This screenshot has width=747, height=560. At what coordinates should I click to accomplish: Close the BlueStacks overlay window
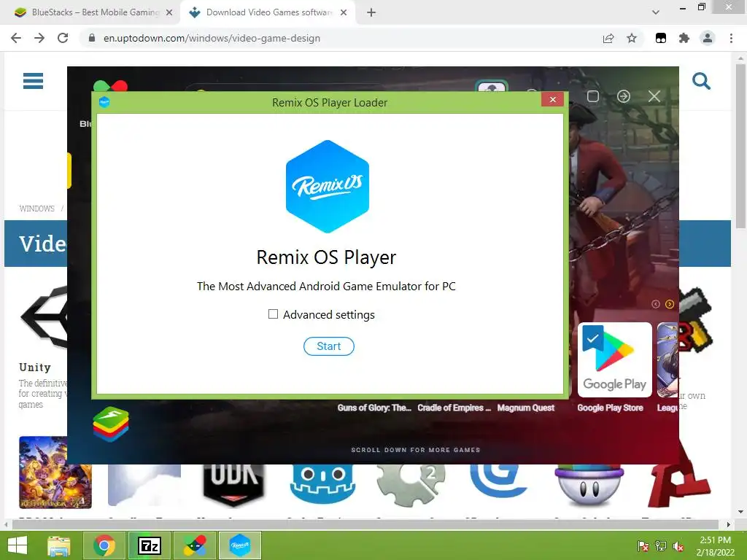(654, 96)
